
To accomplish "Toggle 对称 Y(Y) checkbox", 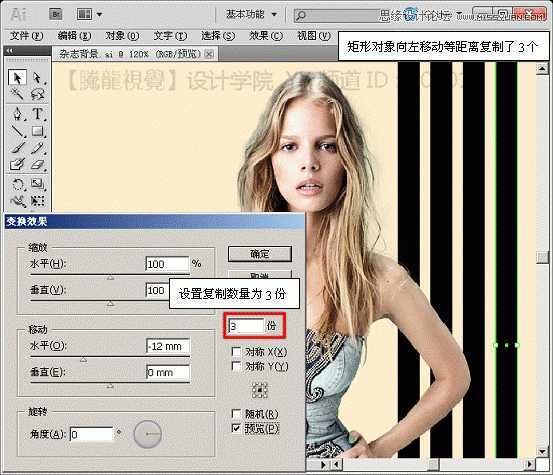I will pos(236,366).
